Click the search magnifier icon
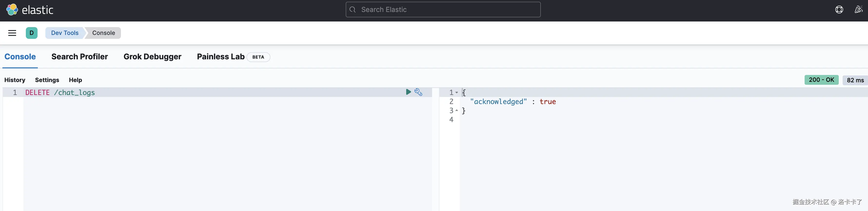The image size is (868, 211). (353, 10)
